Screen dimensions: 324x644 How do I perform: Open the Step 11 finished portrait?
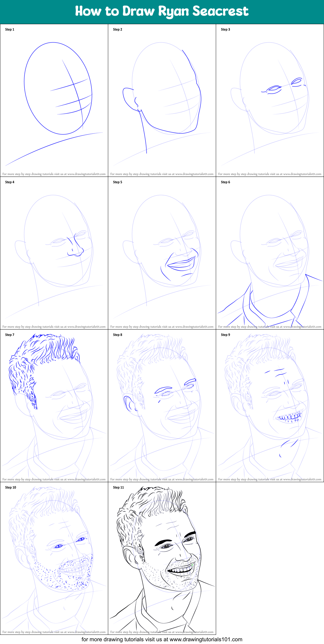162,558
